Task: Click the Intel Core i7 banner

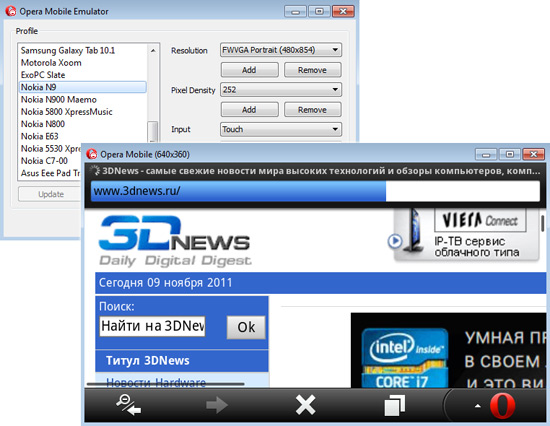Action: pyautogui.click(x=448, y=351)
